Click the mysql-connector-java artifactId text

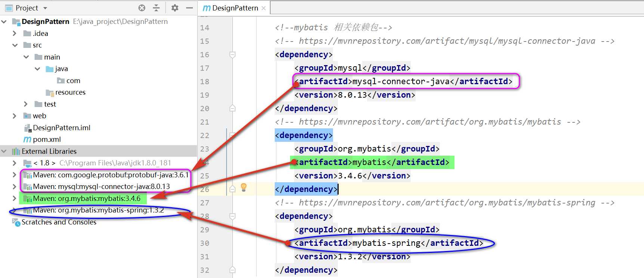pyautogui.click(x=401, y=81)
